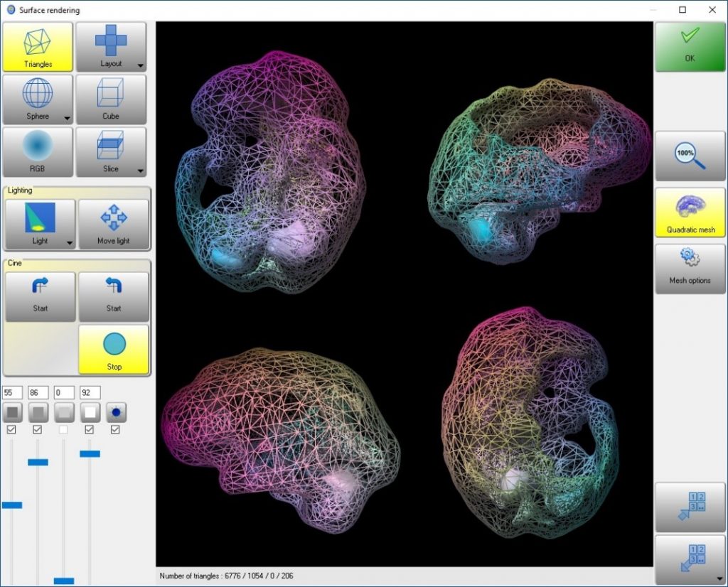Open the Mesh options settings
The height and width of the screenshot is (587, 728).
pyautogui.click(x=690, y=268)
